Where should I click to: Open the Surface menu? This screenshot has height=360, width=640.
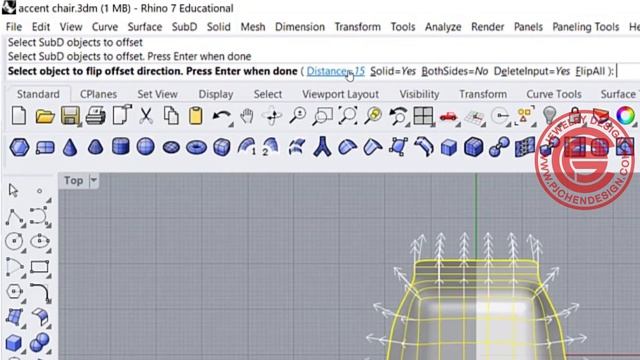tap(145, 27)
